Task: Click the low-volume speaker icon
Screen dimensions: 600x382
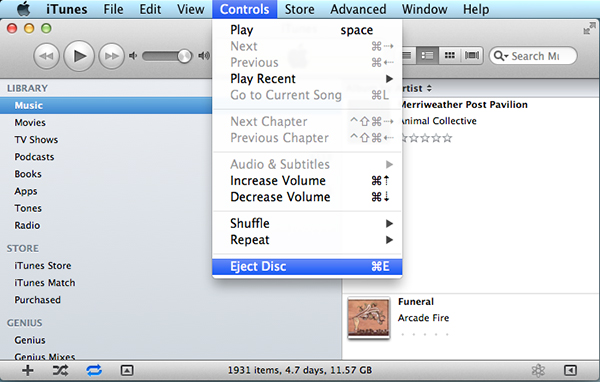Action: [x=133, y=56]
